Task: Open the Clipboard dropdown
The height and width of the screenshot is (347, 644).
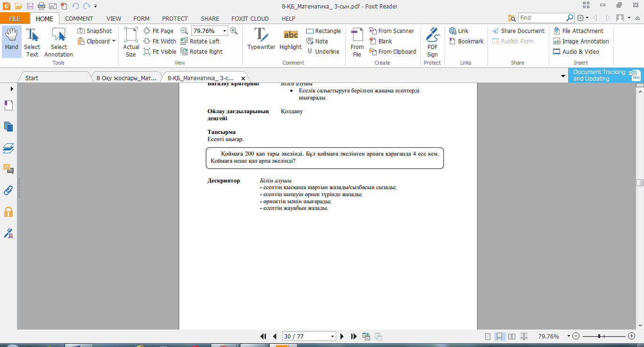Action: point(114,41)
